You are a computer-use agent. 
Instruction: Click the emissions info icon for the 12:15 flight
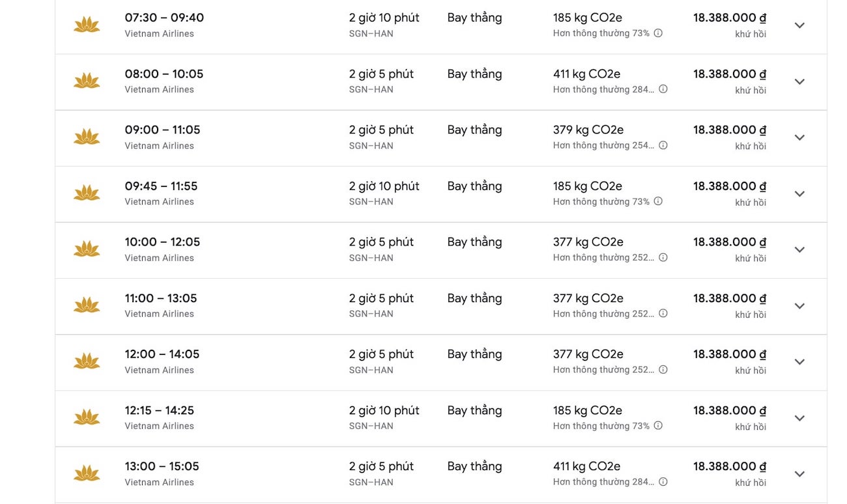point(658,426)
